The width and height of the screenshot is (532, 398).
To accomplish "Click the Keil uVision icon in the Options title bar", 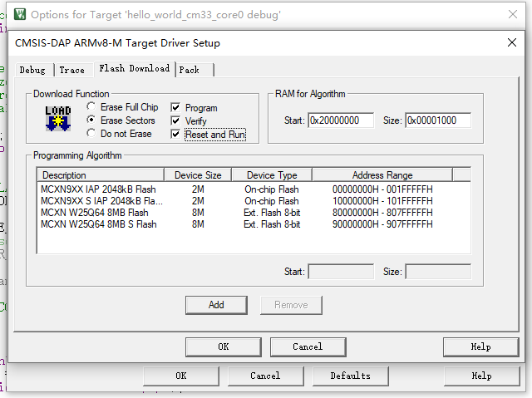I will 20,14.
